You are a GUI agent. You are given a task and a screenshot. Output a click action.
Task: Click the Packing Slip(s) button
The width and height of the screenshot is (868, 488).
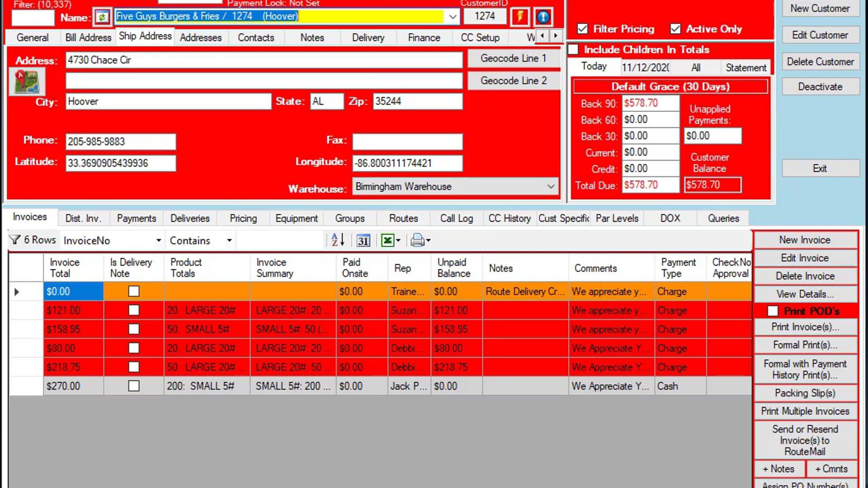coord(805,393)
